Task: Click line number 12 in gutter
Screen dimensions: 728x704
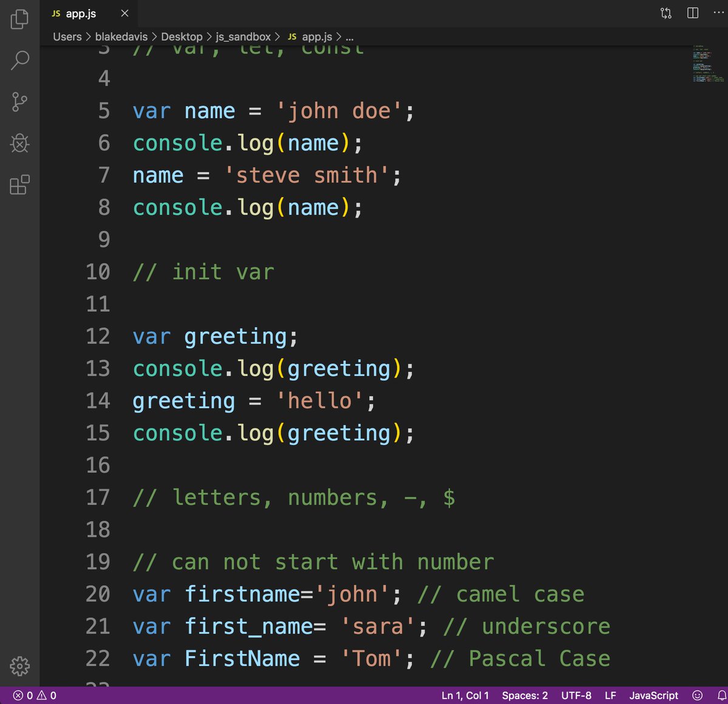Action: click(x=98, y=336)
